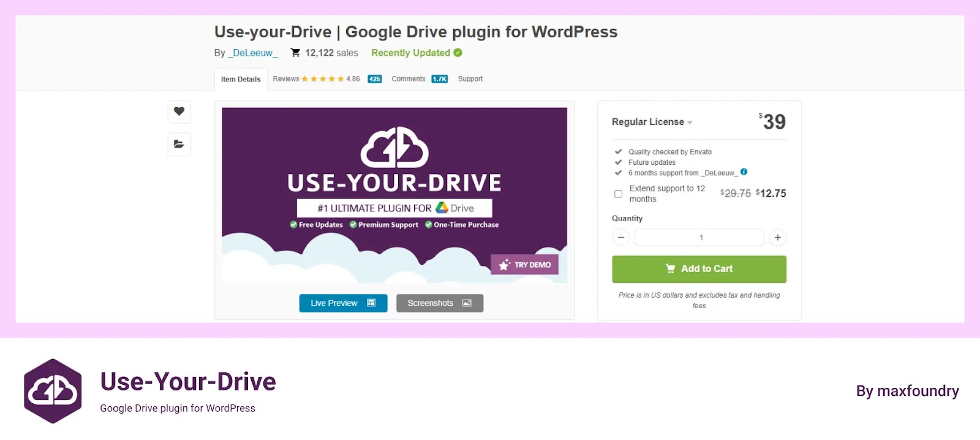This screenshot has width=980, height=440.
Task: Click the plugin preview banner image
Action: click(394, 195)
